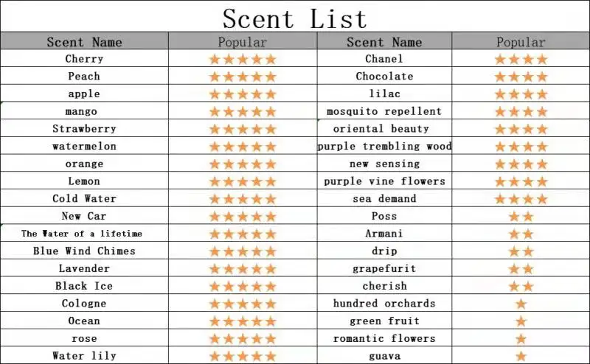The height and width of the screenshot is (364, 590).
Task: Select the Water lily cell
Action: 84,356
